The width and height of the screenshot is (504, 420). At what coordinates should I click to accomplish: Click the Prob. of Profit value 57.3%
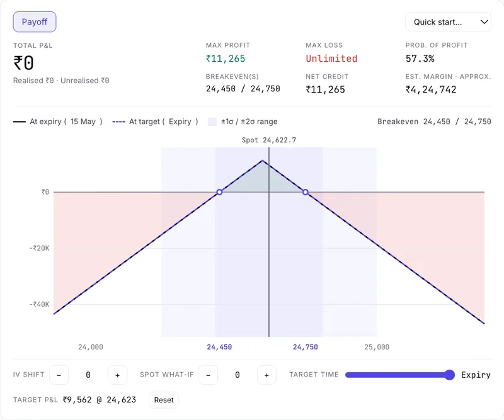tap(420, 59)
